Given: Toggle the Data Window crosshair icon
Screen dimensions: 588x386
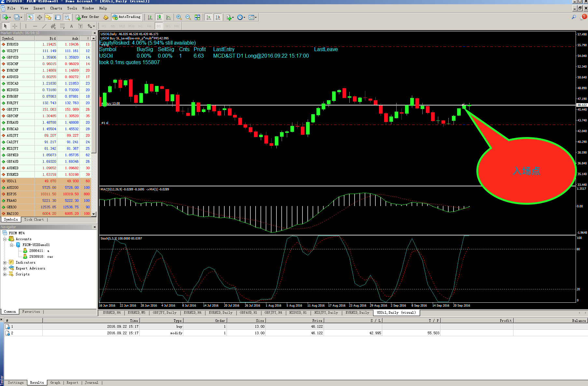Looking at the screenshot, I should point(39,17).
